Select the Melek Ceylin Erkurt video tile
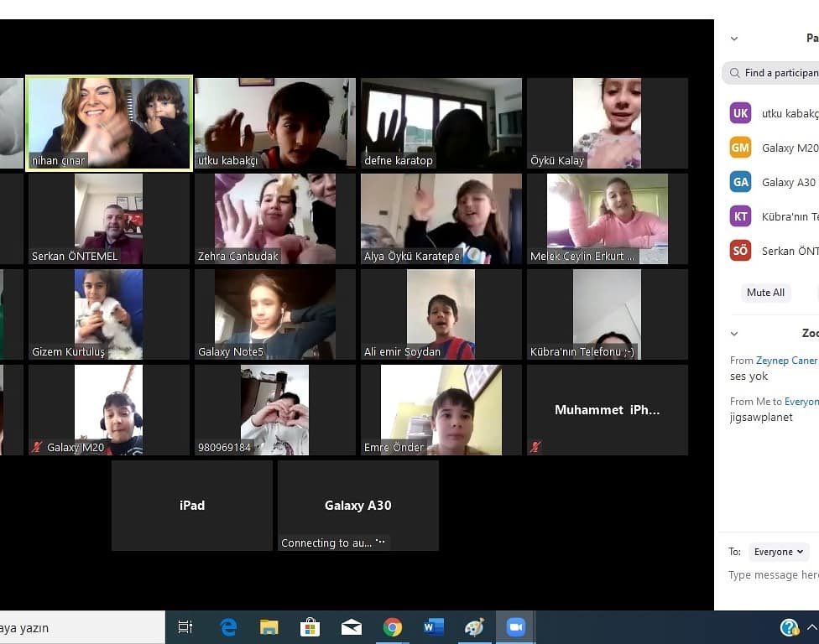The height and width of the screenshot is (644, 819). click(x=608, y=219)
